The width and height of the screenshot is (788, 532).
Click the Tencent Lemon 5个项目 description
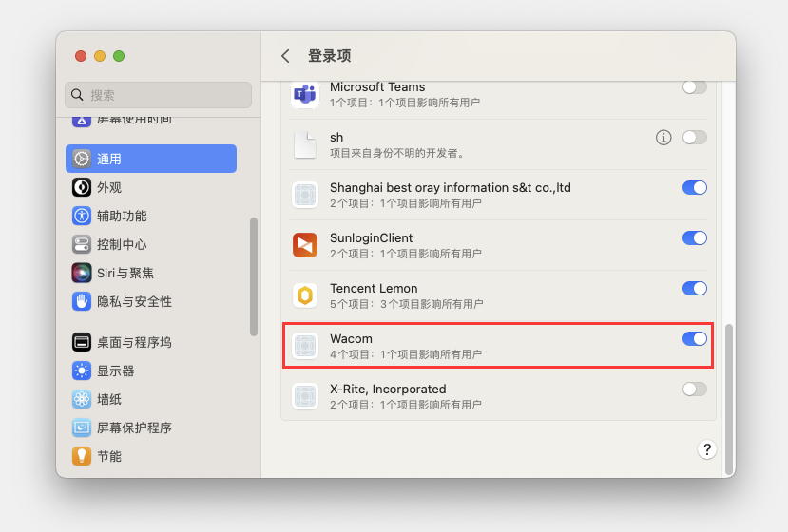[407, 304]
